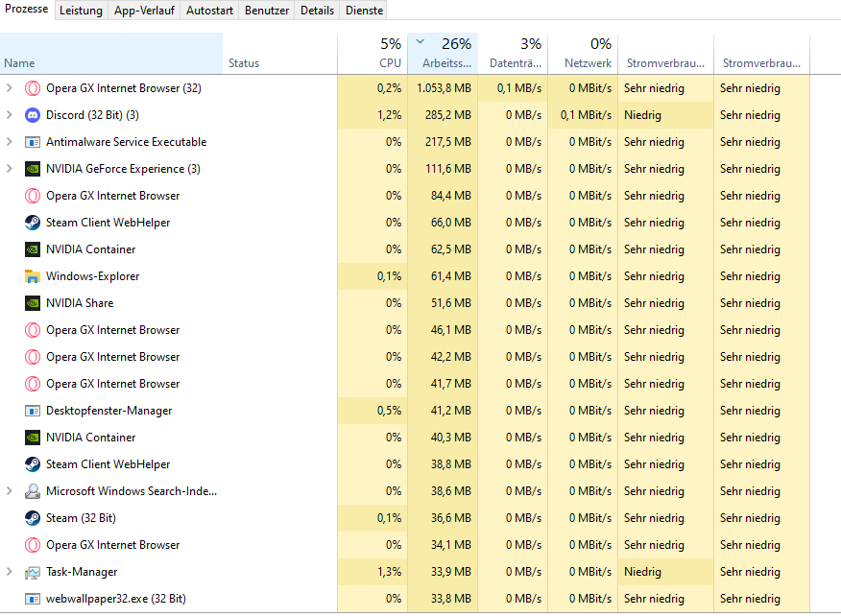
Task: Click the Niedrig power value in Task-Manager row
Action: 642,572
